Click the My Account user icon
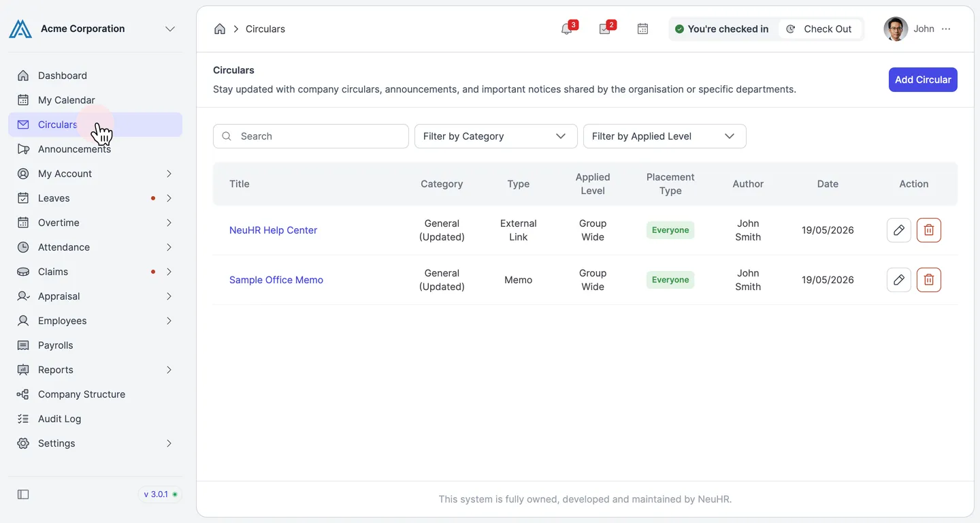 tap(23, 174)
